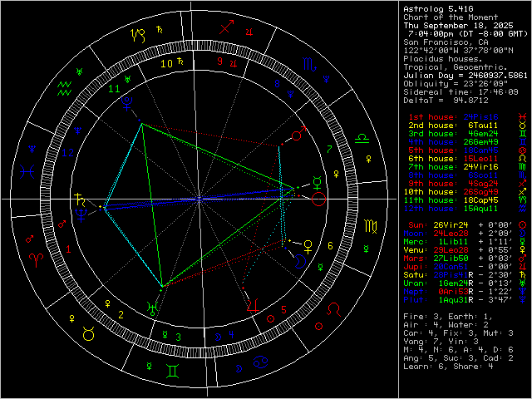The image size is (532, 399).
Task: Click the Capricorn sign in the outer zodiac ring
Action: [x=138, y=36]
